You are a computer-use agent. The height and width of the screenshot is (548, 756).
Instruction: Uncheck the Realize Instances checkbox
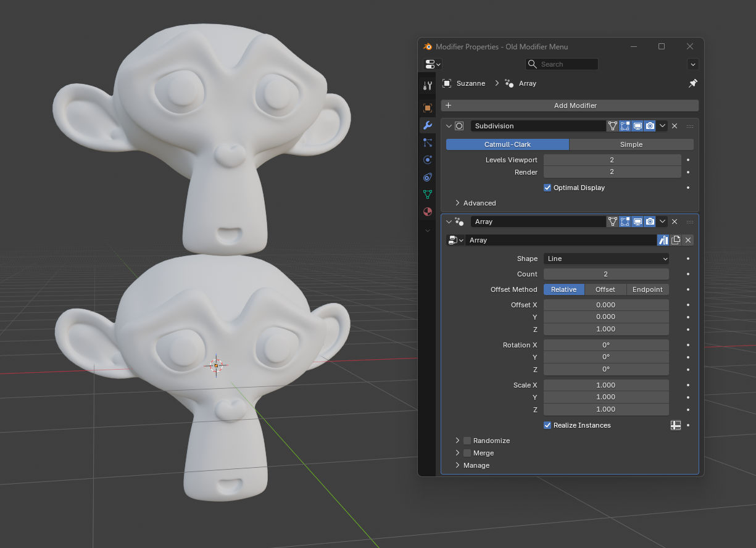(547, 425)
